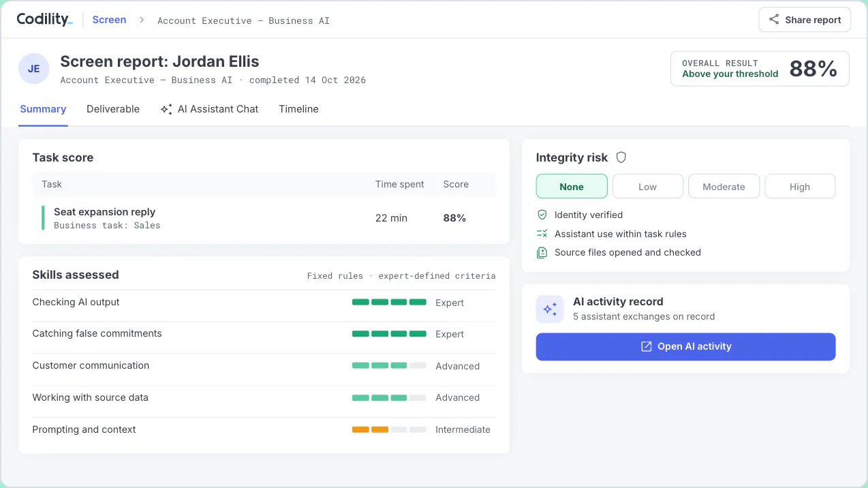Switch to the Timeline tab
The height and width of the screenshot is (488, 868).
tap(298, 109)
